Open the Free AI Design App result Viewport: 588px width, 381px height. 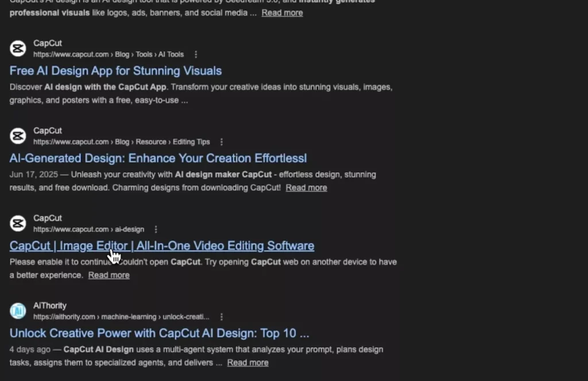tap(115, 70)
